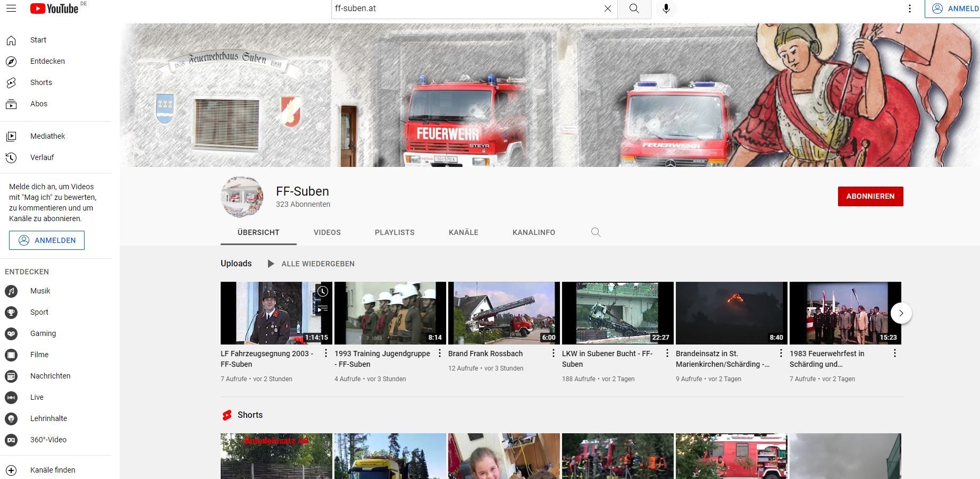Open LKW in Subener Bucht thumbnail
The image size is (980, 479).
point(617,313)
